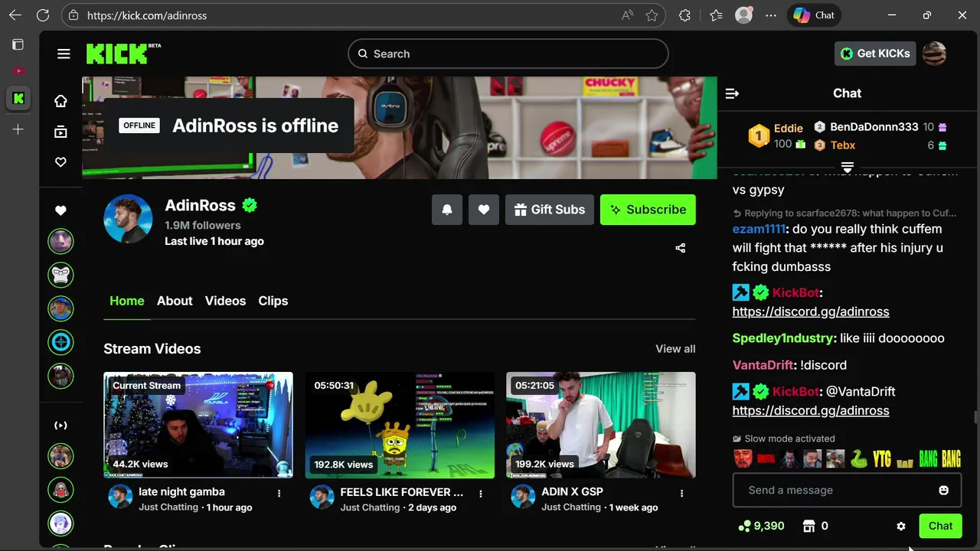Open Edge Settings and more menu
The width and height of the screenshot is (980, 551).
point(771,15)
